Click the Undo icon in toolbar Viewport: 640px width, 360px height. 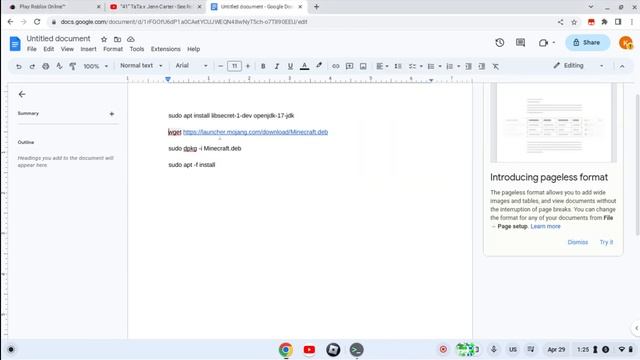pos(19,66)
